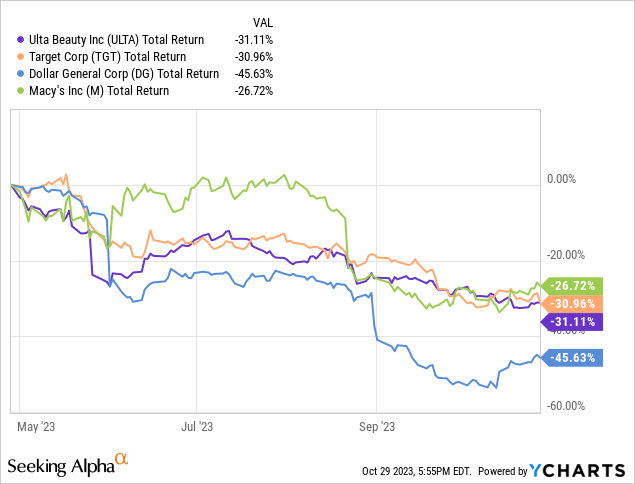Click the May '23 axis label
The width and height of the screenshot is (635, 484).
[x=37, y=425]
